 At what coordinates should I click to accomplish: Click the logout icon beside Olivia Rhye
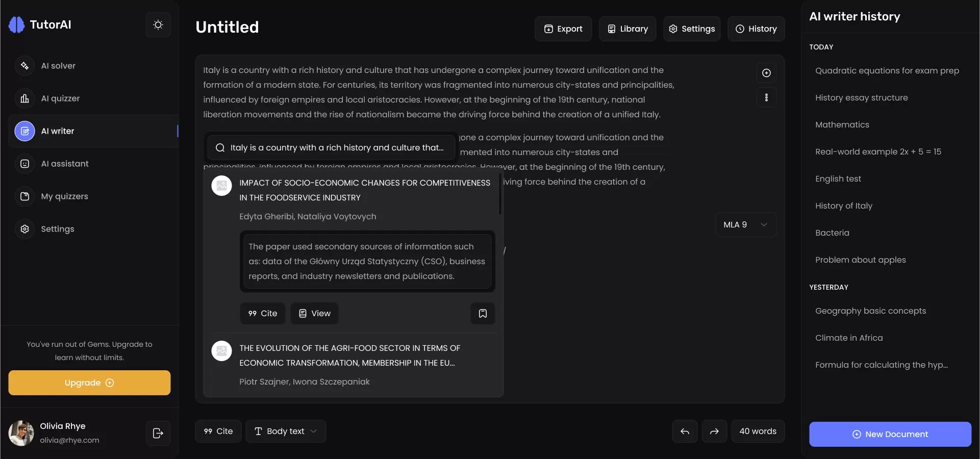pos(158,433)
